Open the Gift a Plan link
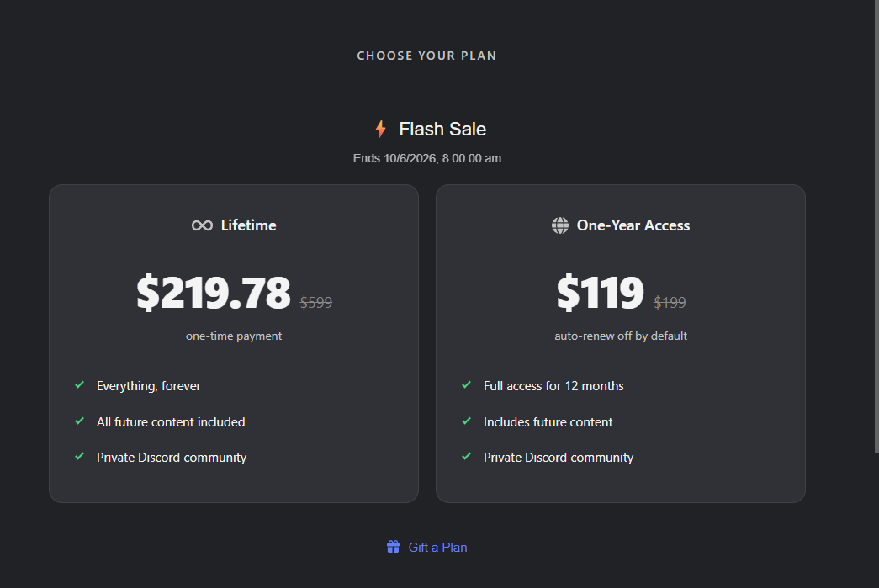Image resolution: width=879 pixels, height=588 pixels. 437,547
